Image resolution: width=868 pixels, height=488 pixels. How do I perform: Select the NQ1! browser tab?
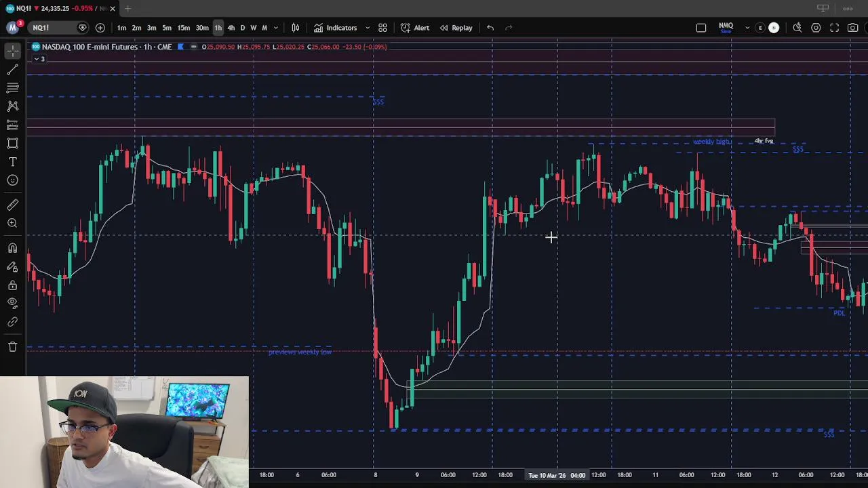coord(60,8)
